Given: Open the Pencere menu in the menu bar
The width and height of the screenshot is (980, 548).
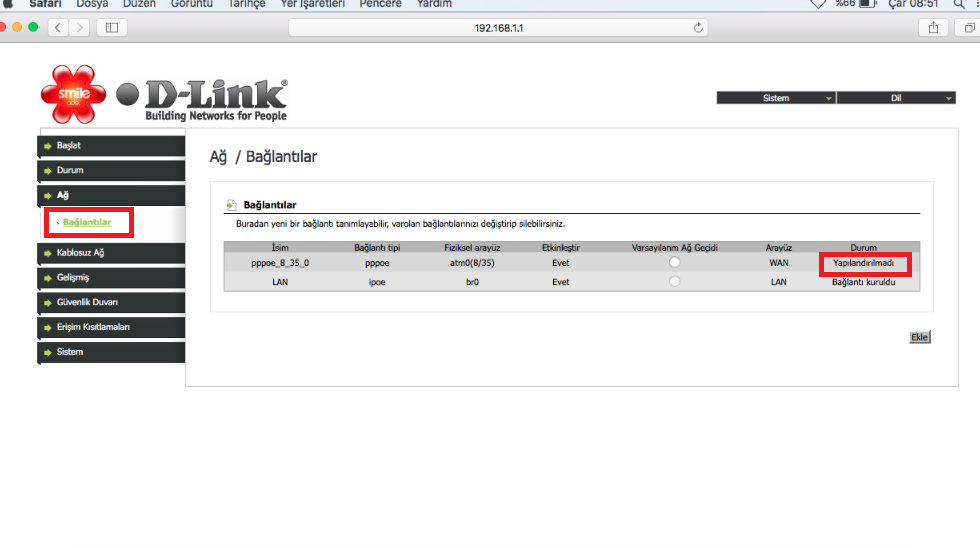Looking at the screenshot, I should 380,4.
